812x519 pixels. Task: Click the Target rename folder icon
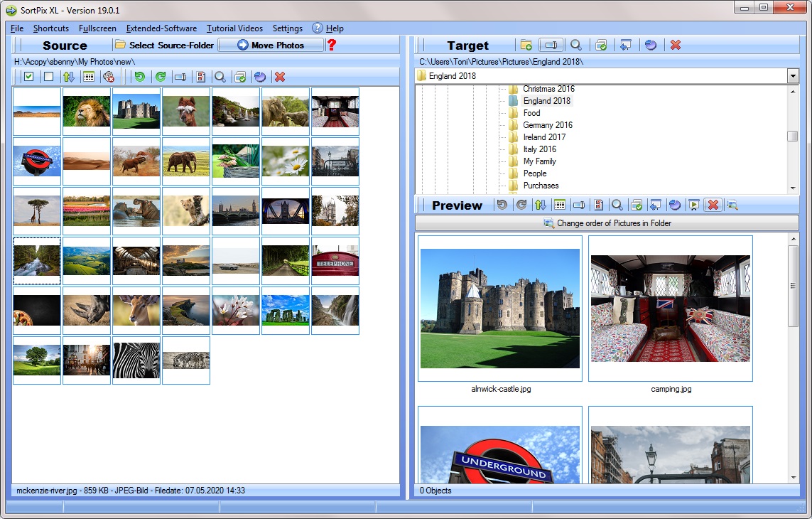[551, 45]
